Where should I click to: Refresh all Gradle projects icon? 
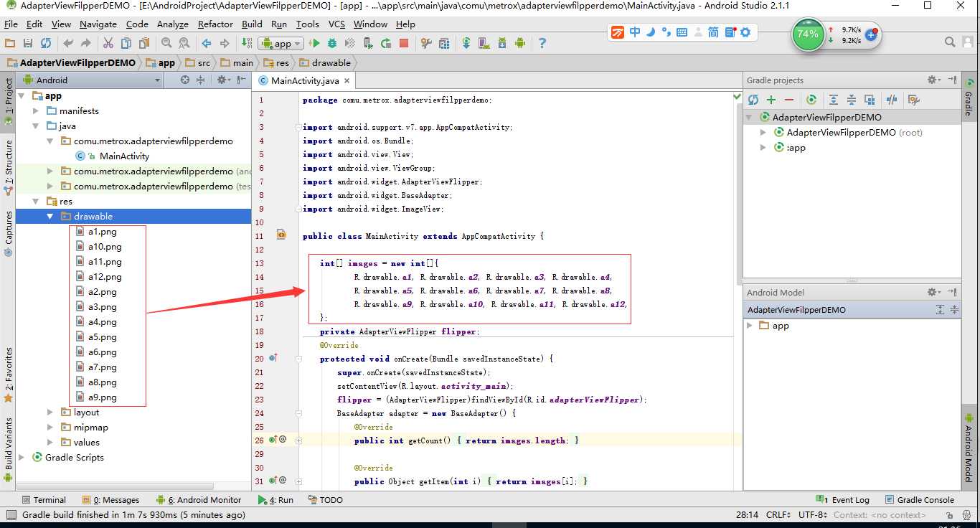753,100
